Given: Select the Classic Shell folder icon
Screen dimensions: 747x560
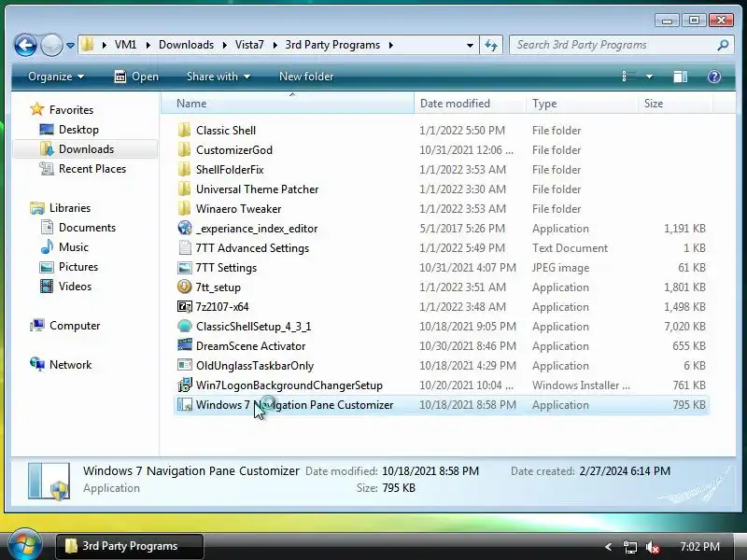Looking at the screenshot, I should pos(184,131).
